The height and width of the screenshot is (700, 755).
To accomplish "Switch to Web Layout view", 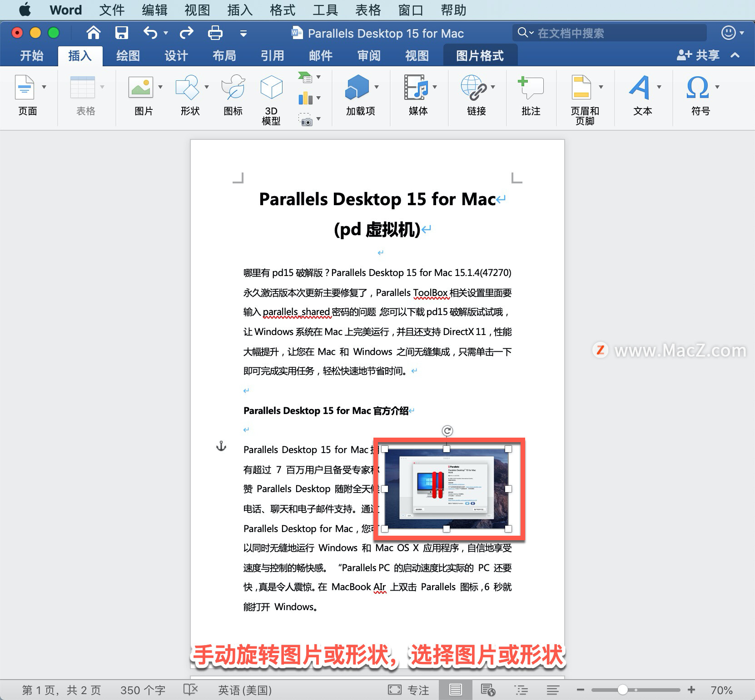I will [x=488, y=690].
